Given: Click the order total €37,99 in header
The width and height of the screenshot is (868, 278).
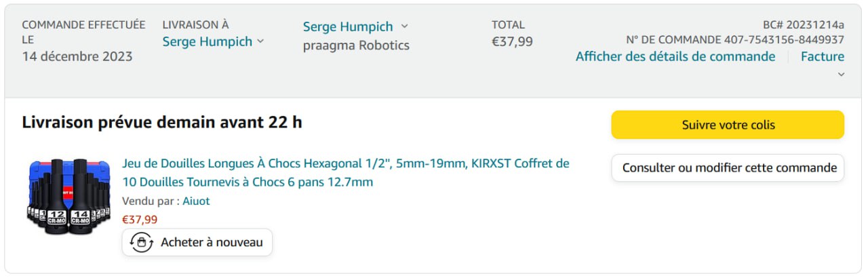Looking at the screenshot, I should coord(512,41).
